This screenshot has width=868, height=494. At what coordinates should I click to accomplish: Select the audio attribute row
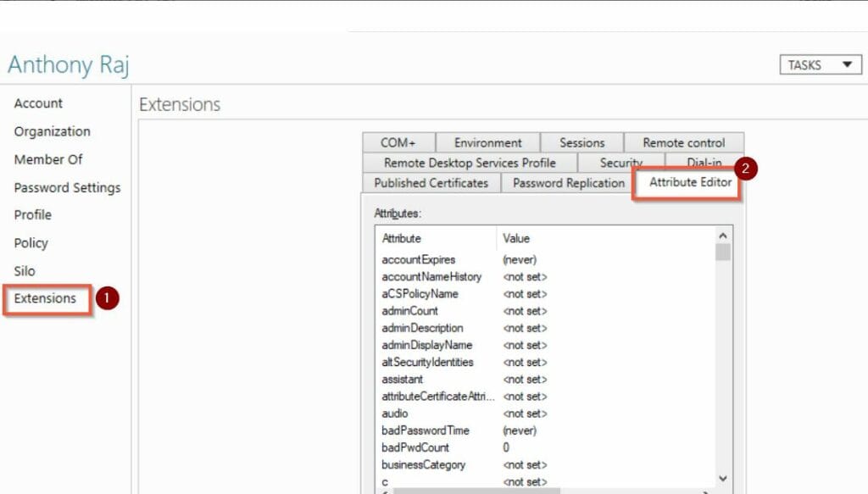click(545, 414)
